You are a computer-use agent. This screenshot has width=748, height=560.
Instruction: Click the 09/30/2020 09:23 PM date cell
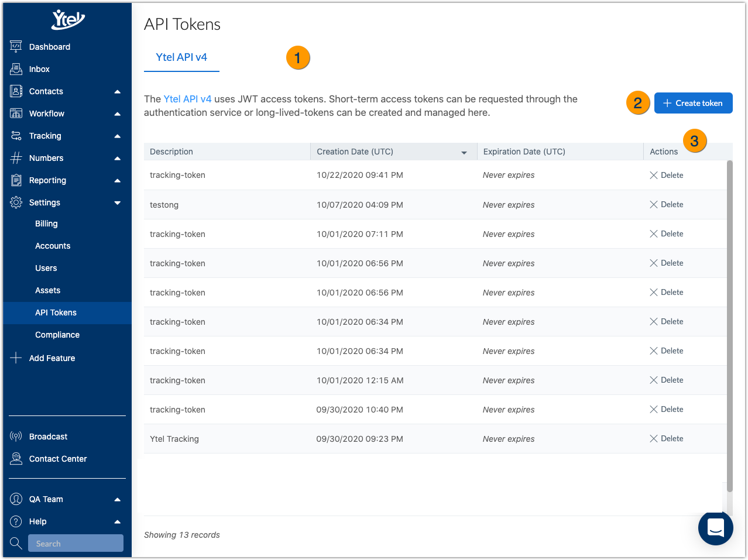(394, 439)
